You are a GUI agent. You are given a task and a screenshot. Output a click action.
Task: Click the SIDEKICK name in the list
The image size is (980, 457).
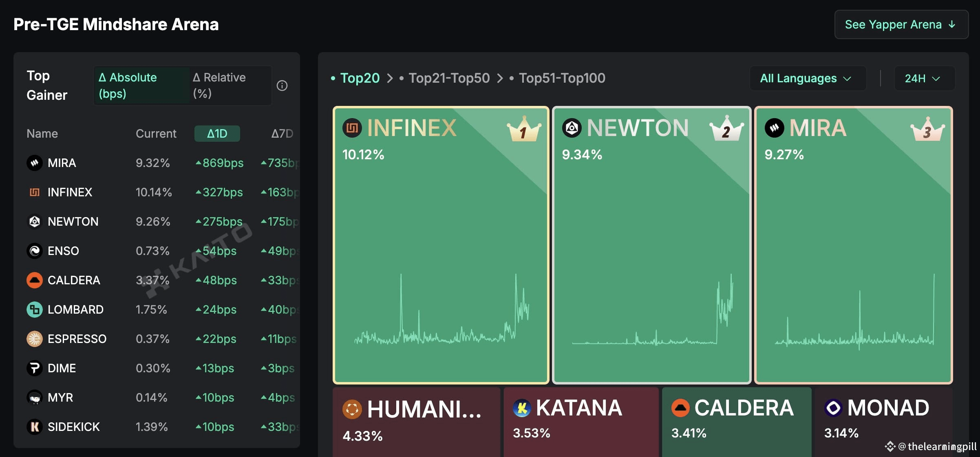(74, 427)
